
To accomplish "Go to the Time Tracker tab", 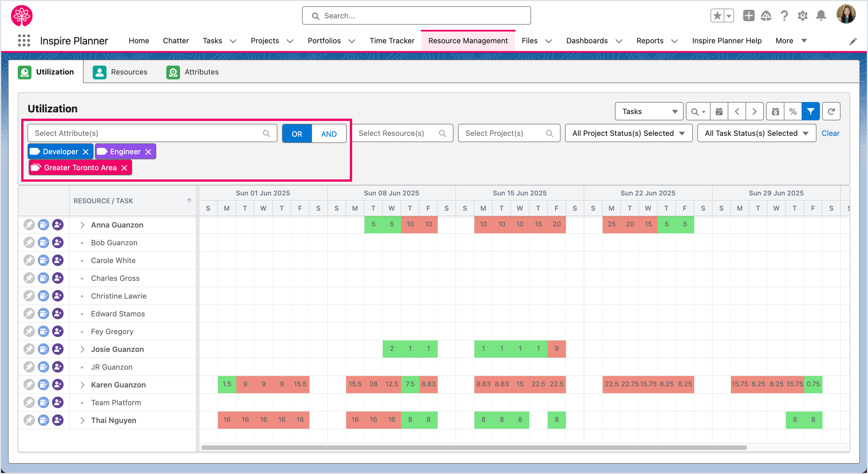I will (x=392, y=41).
